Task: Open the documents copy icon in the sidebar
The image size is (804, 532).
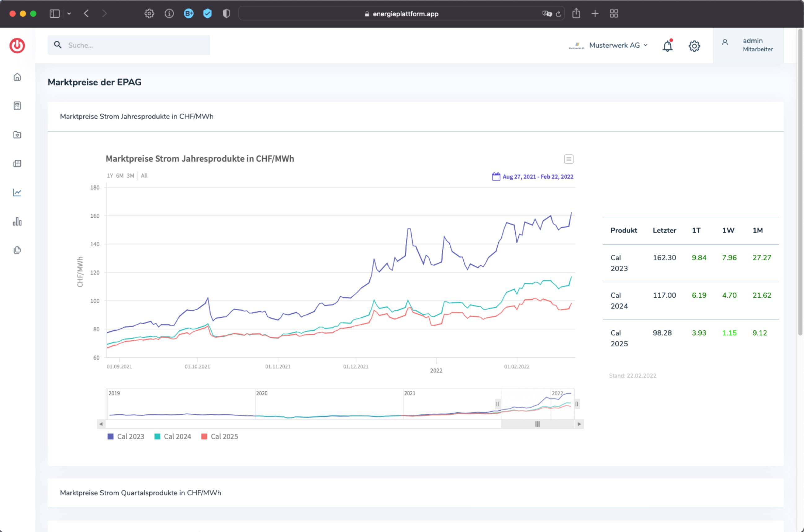Action: [x=17, y=250]
